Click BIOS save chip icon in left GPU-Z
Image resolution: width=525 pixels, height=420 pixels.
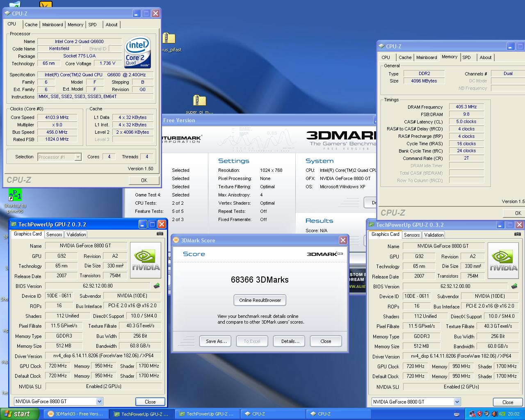156,286
